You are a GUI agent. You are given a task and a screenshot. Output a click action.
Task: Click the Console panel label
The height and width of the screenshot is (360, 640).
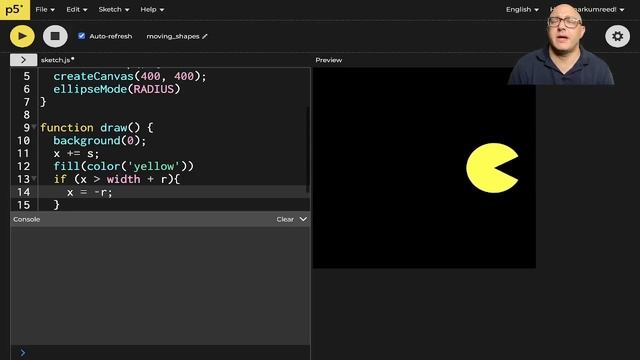27,219
